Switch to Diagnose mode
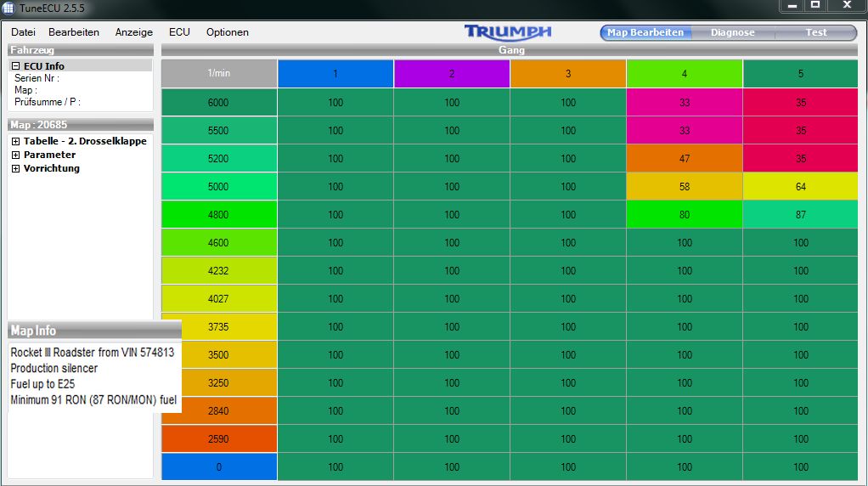This screenshot has height=486, width=868. [732, 33]
